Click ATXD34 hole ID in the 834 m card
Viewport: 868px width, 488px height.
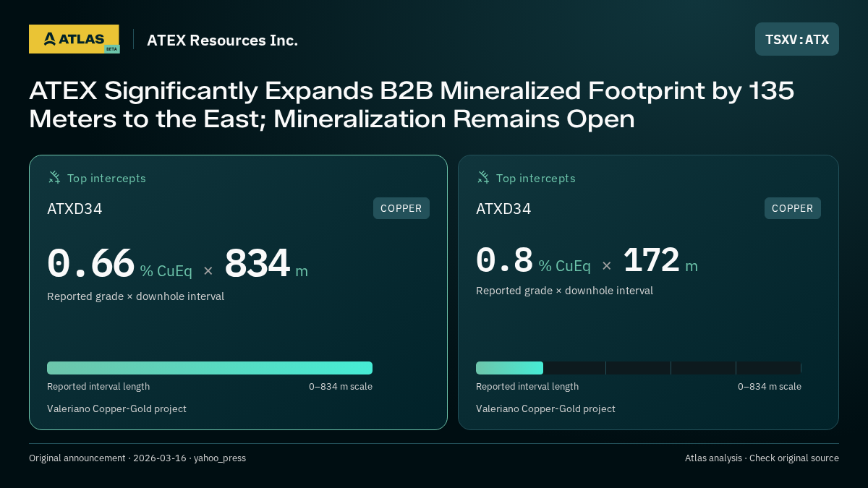coord(75,209)
